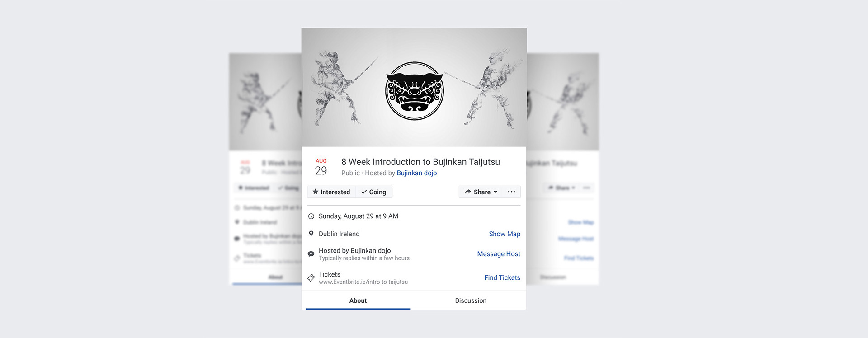Screen dimensions: 868x338
Task: Toggle the Interested status for the event
Action: pos(331,192)
